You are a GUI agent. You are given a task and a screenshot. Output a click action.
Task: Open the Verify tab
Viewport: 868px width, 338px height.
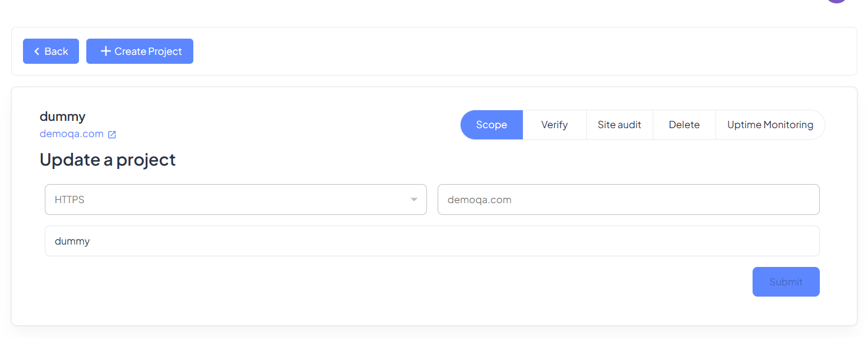coord(554,125)
